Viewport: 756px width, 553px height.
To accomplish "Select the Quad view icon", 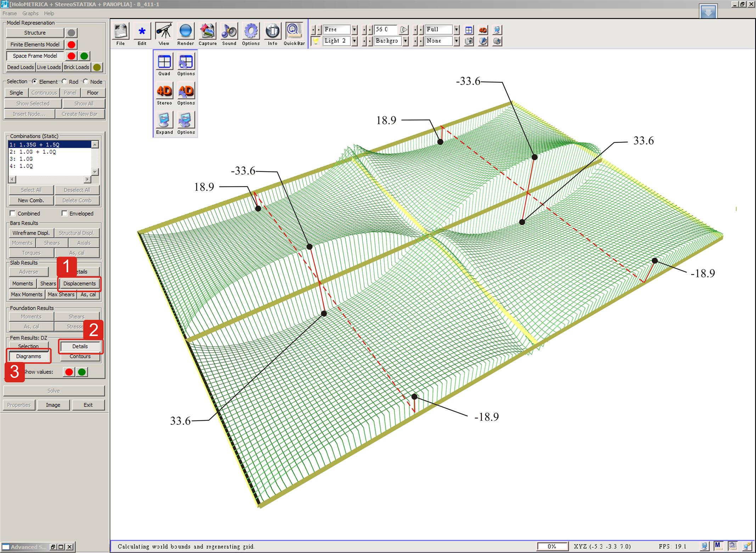I will click(164, 62).
